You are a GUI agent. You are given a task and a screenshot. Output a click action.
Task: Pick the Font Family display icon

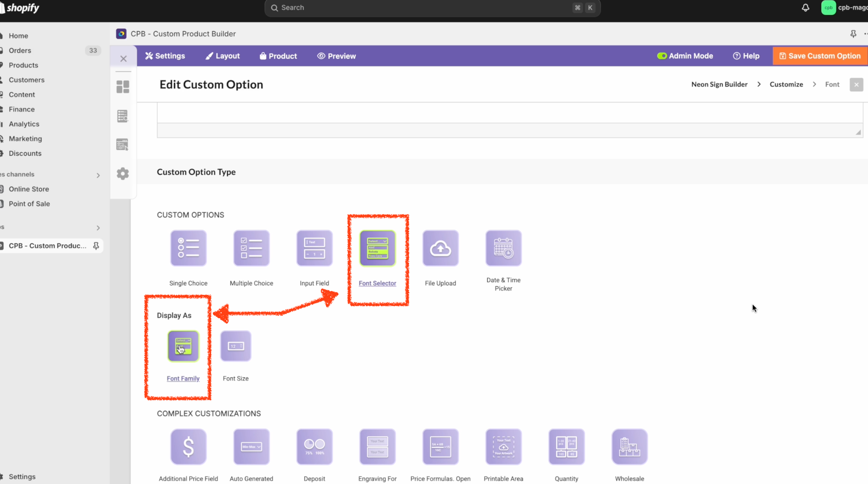[x=183, y=346]
